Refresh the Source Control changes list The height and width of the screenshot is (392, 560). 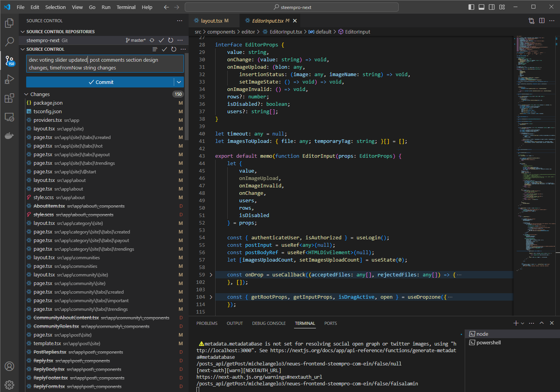tap(174, 49)
